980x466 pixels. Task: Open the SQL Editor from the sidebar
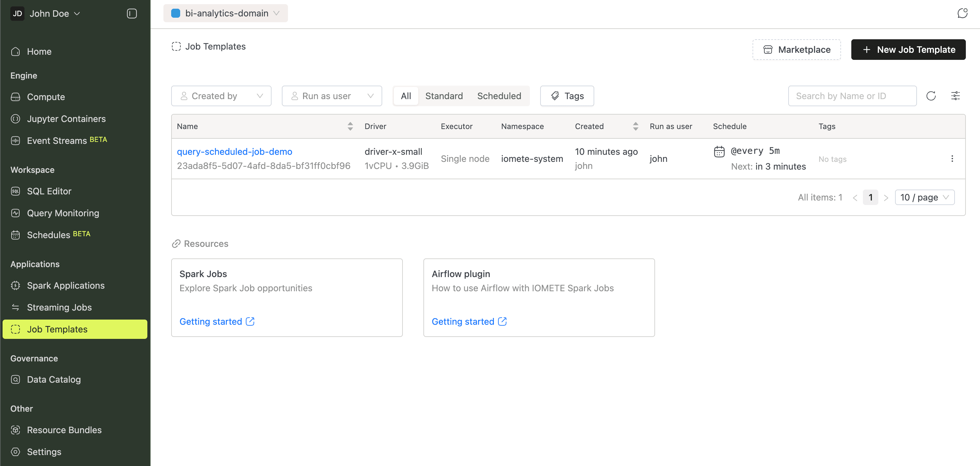49,191
